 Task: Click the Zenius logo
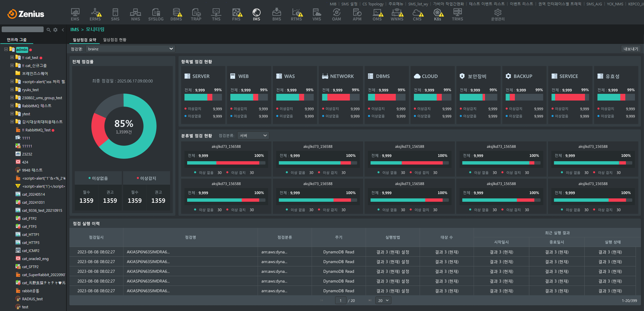[26, 14]
